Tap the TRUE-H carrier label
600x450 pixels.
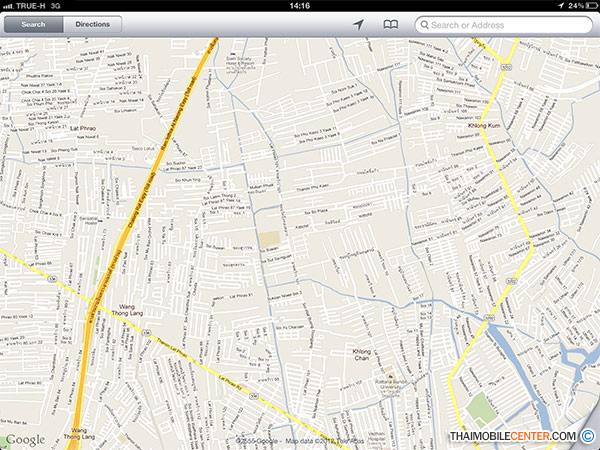[x=35, y=6]
